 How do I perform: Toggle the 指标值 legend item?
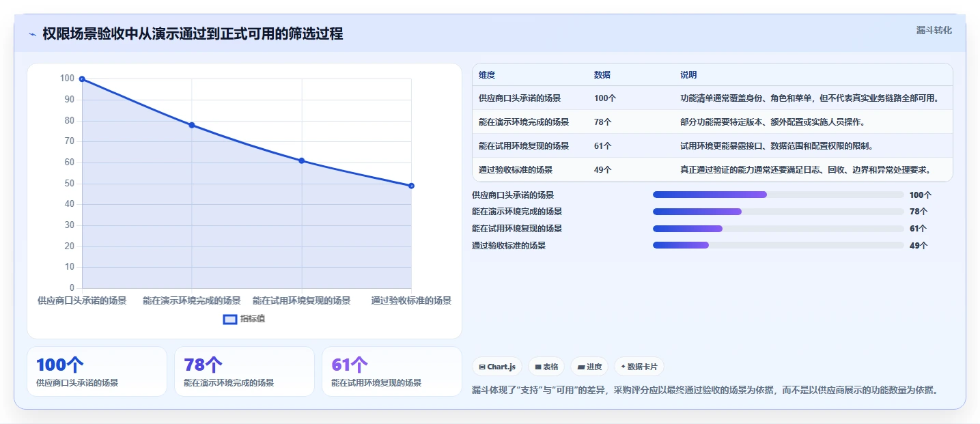pos(244,319)
